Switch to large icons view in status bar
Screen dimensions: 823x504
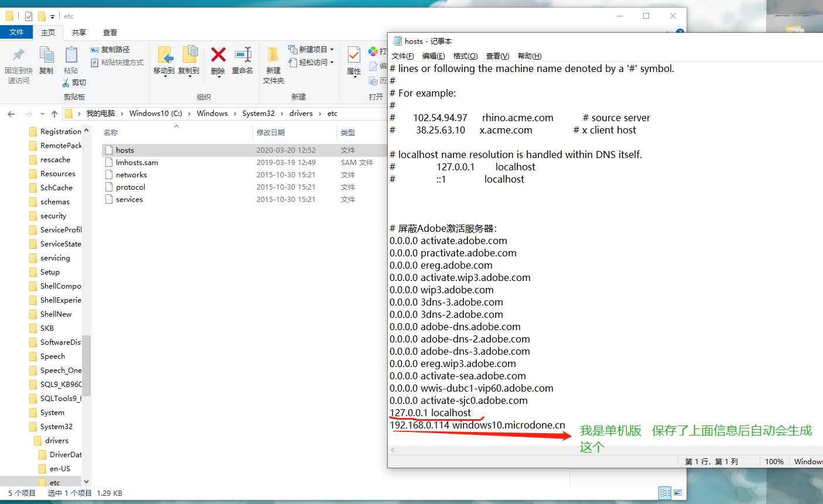pyautogui.click(x=678, y=493)
